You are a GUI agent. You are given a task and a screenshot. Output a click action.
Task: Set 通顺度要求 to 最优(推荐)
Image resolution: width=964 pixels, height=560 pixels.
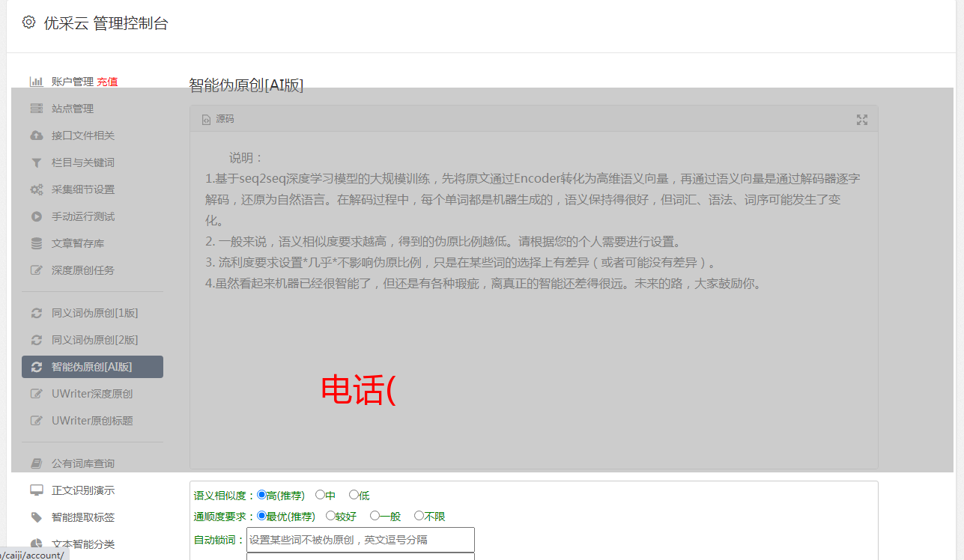pyautogui.click(x=261, y=516)
